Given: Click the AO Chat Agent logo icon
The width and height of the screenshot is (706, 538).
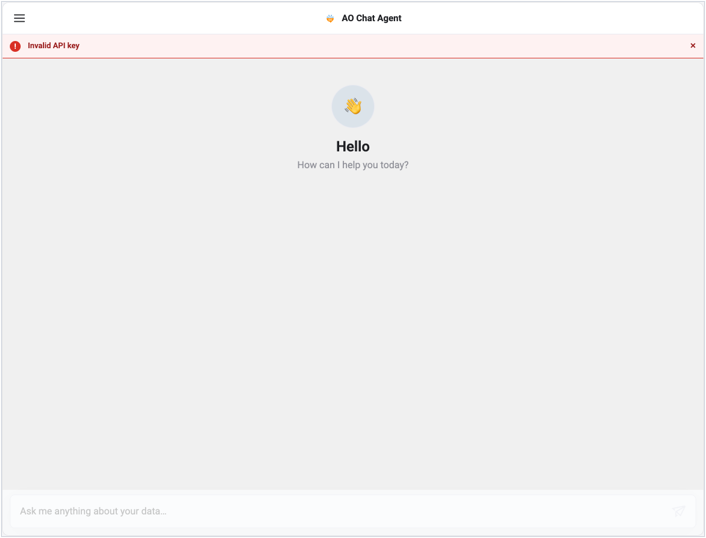Looking at the screenshot, I should [x=330, y=18].
